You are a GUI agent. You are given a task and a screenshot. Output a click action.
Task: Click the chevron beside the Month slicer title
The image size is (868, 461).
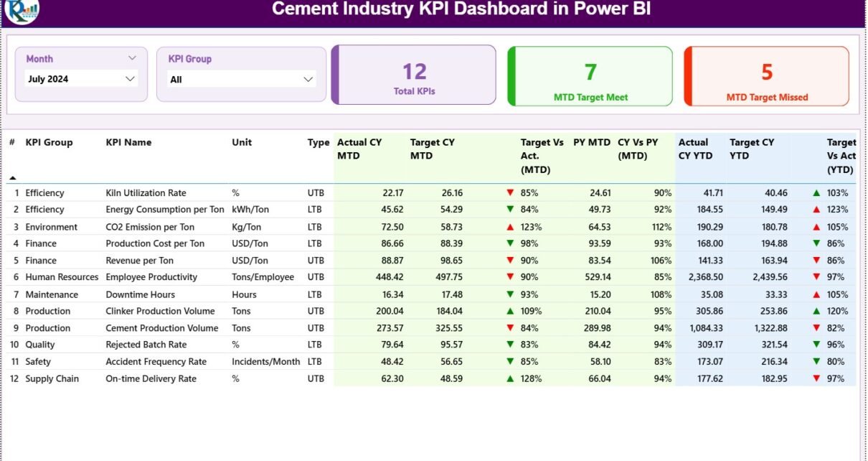point(132,58)
